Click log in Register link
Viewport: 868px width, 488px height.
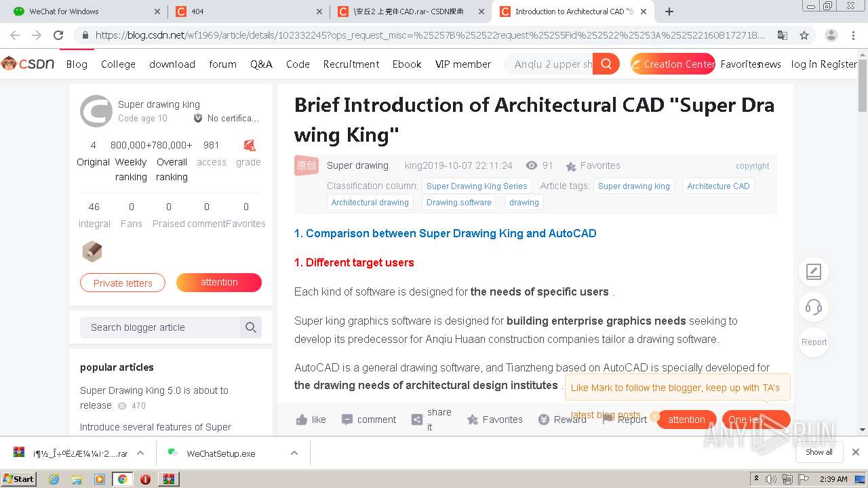point(824,64)
